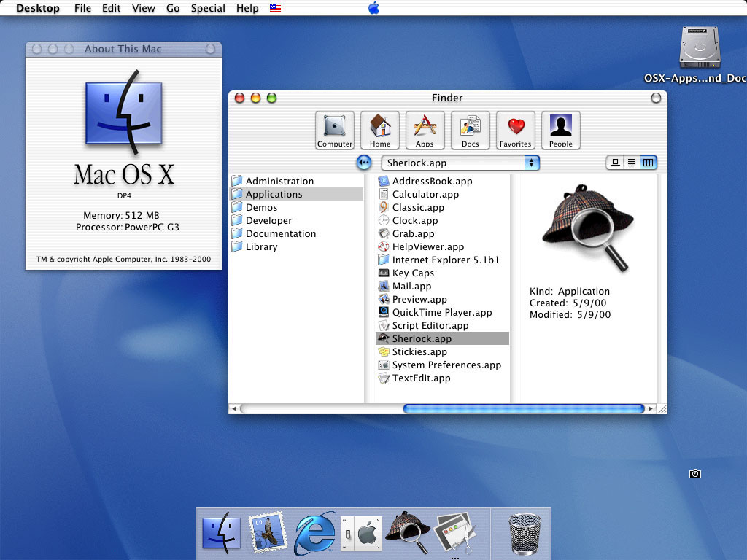
Task: Select AddressBook.app in the list
Action: point(443,181)
